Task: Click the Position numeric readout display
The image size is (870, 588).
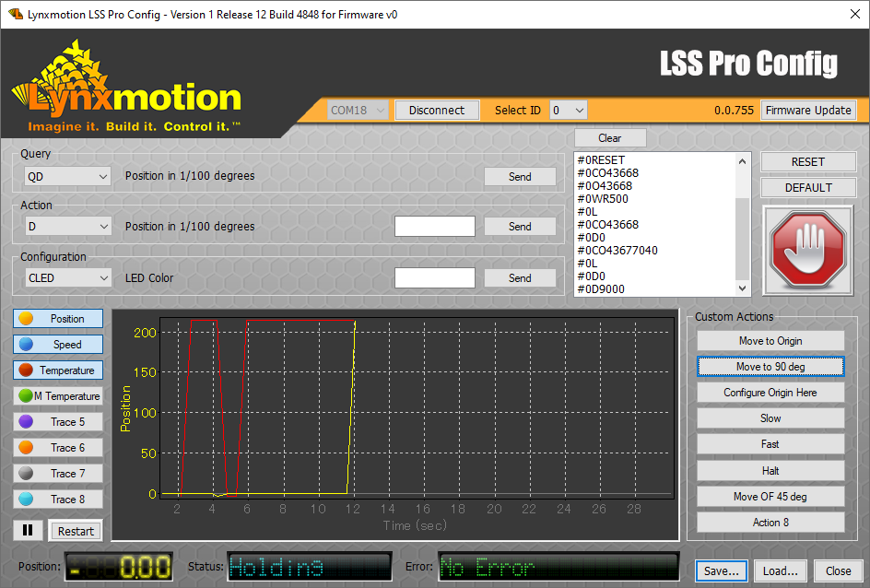Action: 119,567
